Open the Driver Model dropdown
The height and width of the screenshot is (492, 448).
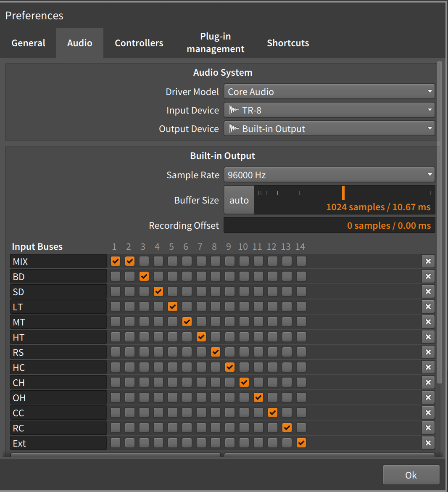click(x=329, y=92)
